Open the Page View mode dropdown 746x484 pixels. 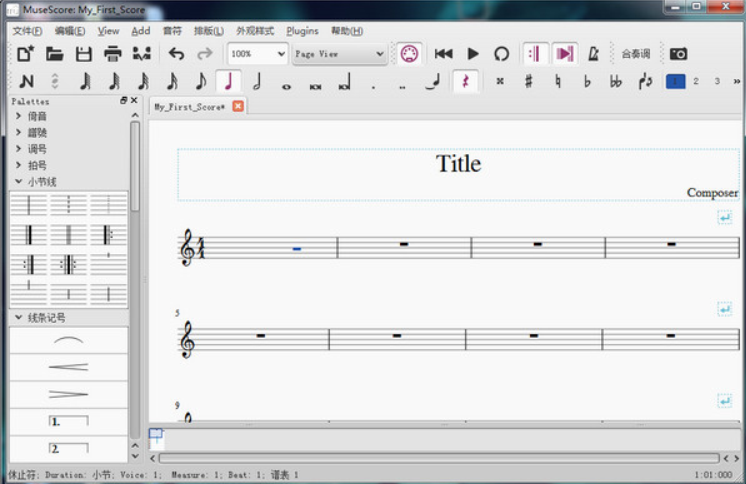click(339, 54)
